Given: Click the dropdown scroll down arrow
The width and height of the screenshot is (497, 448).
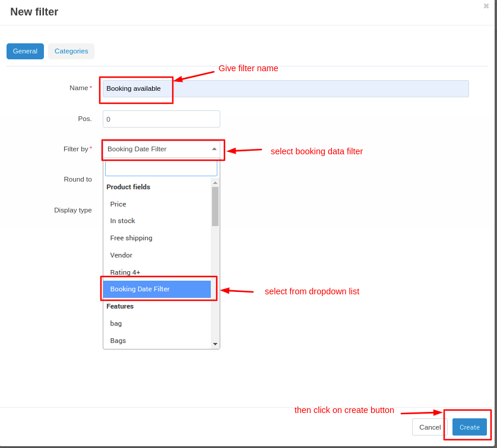Looking at the screenshot, I should 215,344.
